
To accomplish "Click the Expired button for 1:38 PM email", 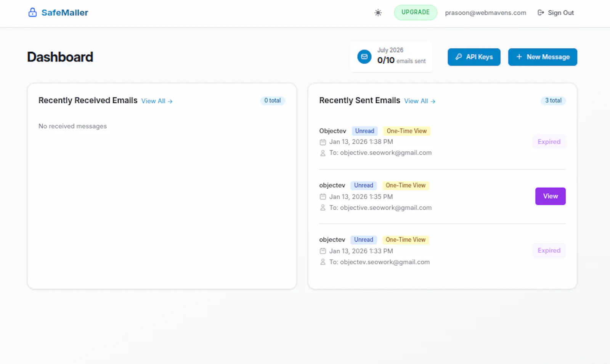I will 549,142.
